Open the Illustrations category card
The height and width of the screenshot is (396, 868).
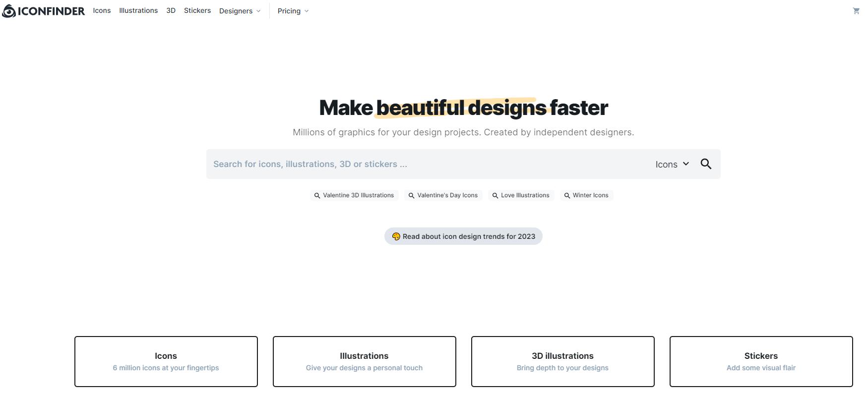click(x=365, y=361)
